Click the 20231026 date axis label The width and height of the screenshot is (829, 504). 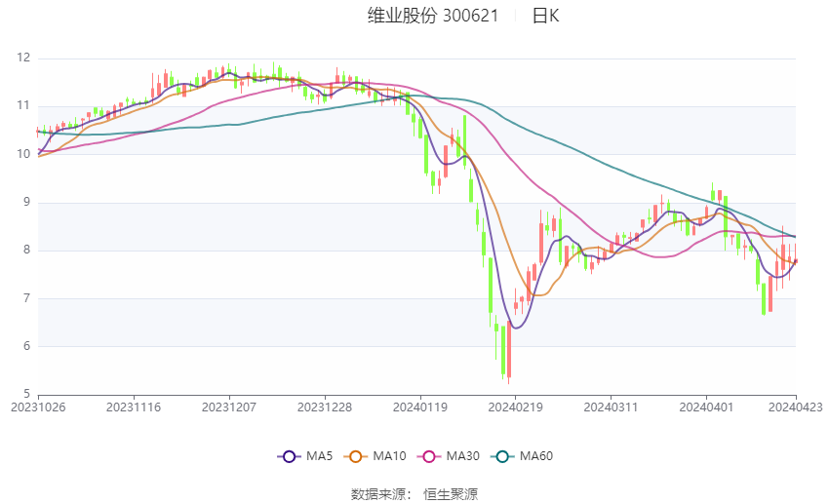38,407
